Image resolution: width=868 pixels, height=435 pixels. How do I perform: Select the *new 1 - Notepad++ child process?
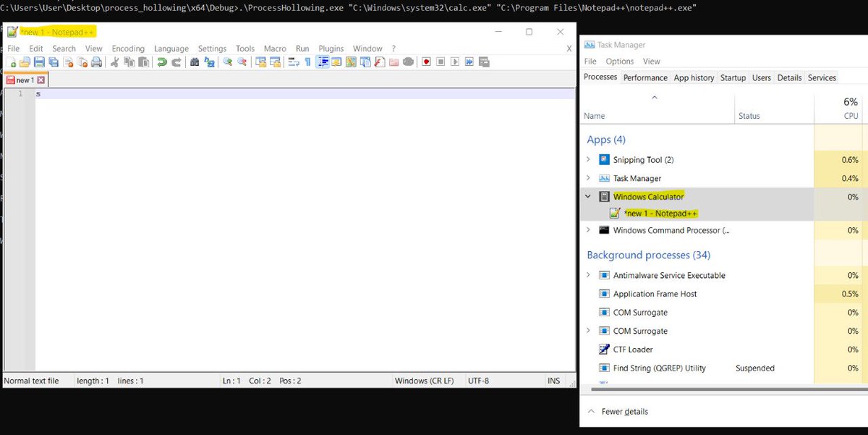660,214
